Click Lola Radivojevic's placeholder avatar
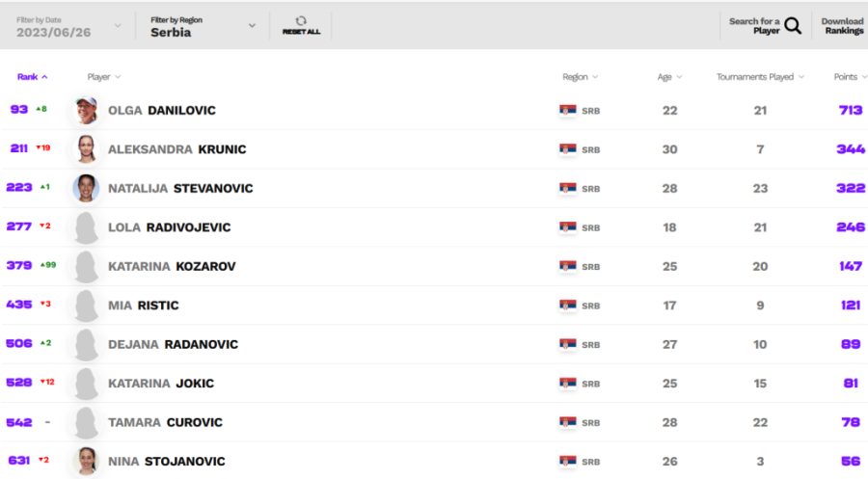 pos(86,227)
